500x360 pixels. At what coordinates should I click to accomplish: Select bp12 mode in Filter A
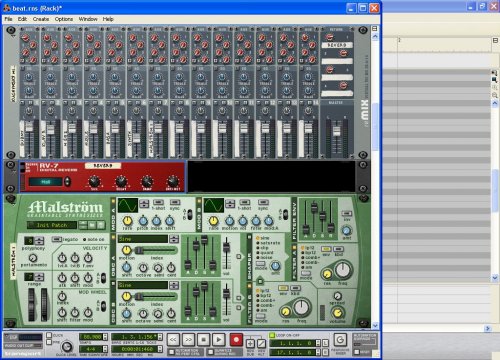pyautogui.click(x=310, y=253)
